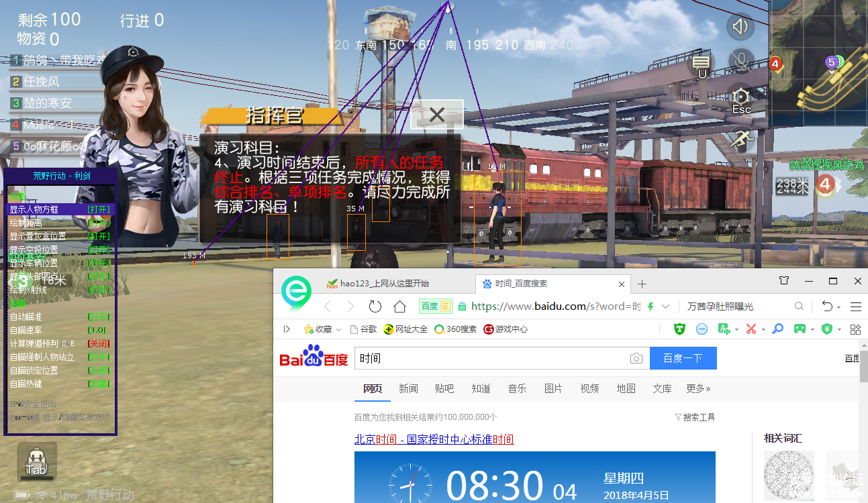Viewport: 868px width, 503px height.
Task: Select the 地图 Baidu tab
Action: tap(626, 388)
